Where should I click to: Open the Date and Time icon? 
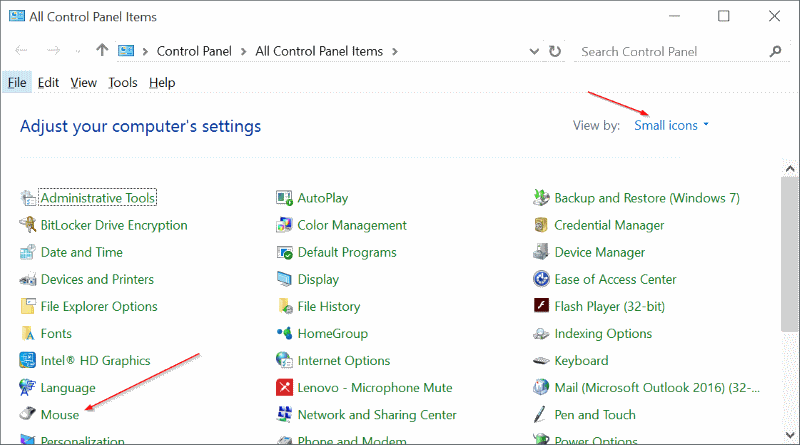tap(28, 252)
